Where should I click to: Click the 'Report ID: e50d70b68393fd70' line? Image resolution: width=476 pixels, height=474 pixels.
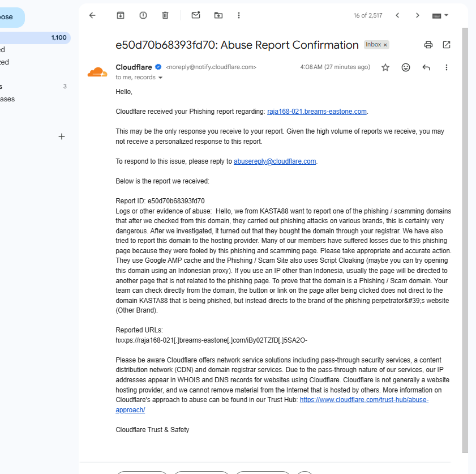pyautogui.click(x=160, y=201)
